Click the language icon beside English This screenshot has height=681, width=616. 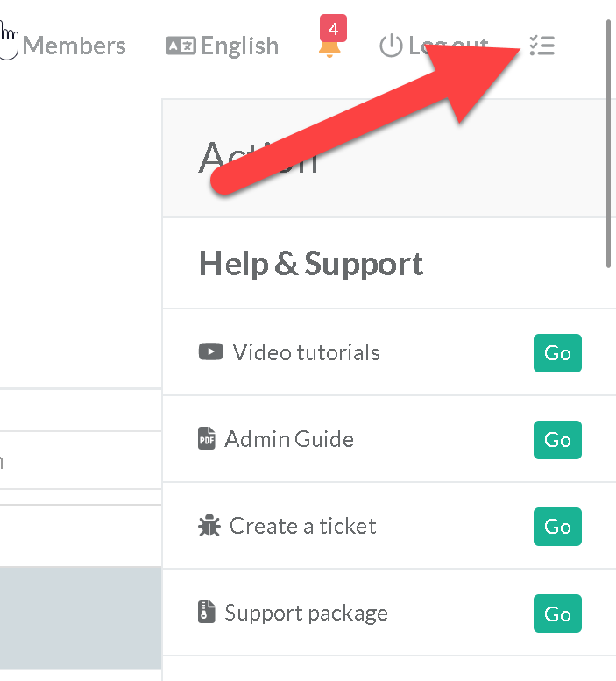point(181,46)
